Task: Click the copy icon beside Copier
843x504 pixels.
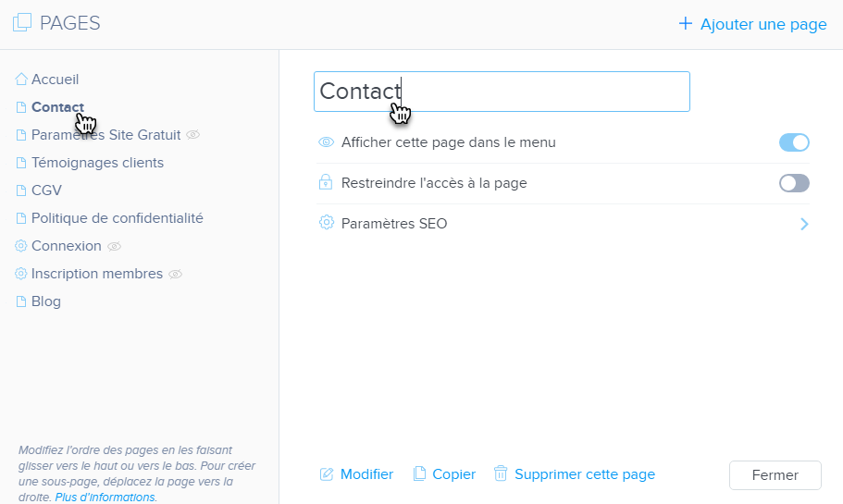Action: tap(419, 474)
